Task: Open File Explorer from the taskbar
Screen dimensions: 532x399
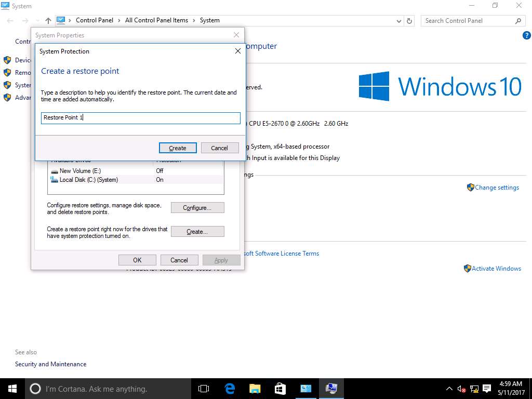Action: [x=255, y=389]
